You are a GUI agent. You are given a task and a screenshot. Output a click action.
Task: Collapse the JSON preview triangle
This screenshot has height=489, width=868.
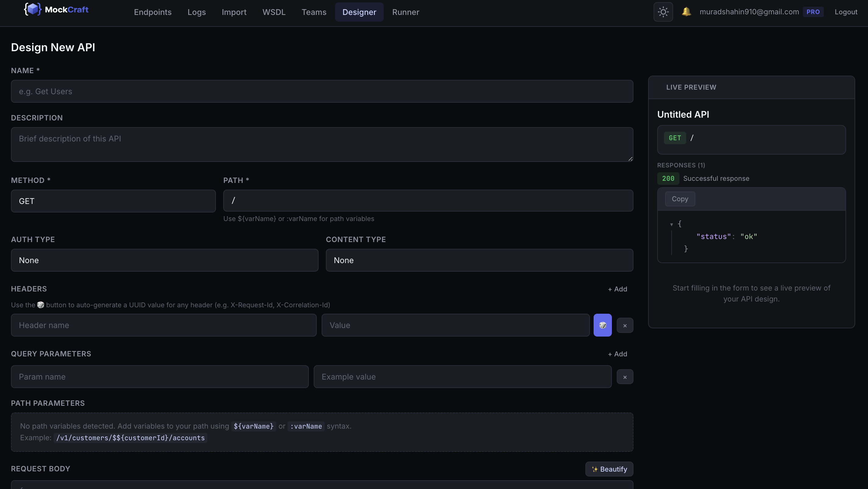(x=671, y=224)
